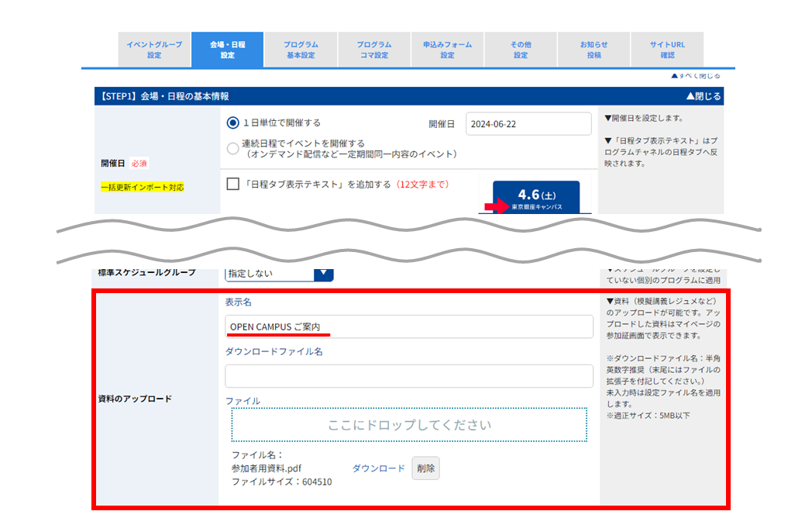Image resolution: width=812 pixels, height=525 pixels.
Task: Open the その他設定 tab
Action: [521, 50]
